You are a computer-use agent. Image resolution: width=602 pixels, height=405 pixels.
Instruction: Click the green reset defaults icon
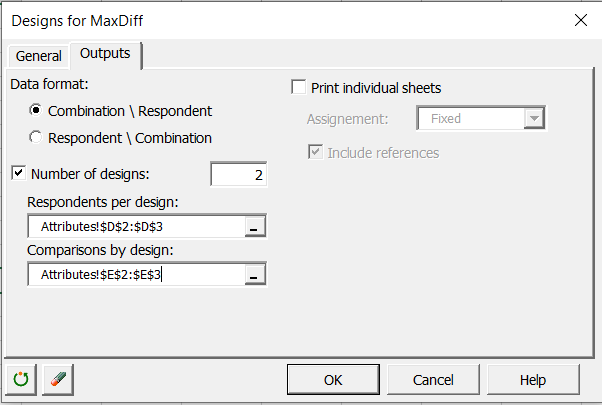tap(20, 380)
